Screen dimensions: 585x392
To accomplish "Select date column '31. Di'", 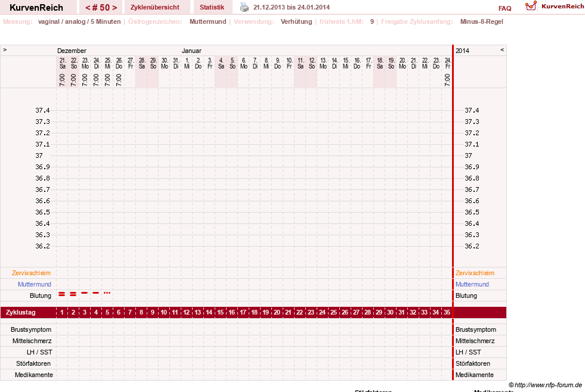I will pos(176,63).
